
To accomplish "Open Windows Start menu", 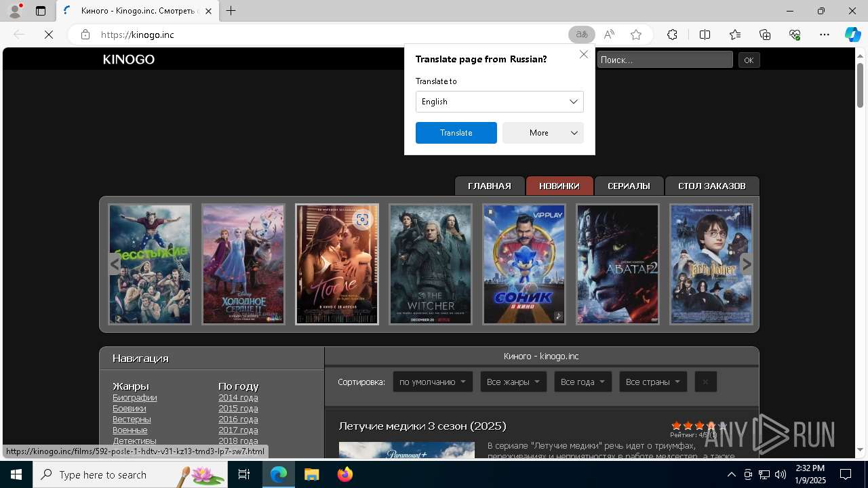I will (16, 474).
